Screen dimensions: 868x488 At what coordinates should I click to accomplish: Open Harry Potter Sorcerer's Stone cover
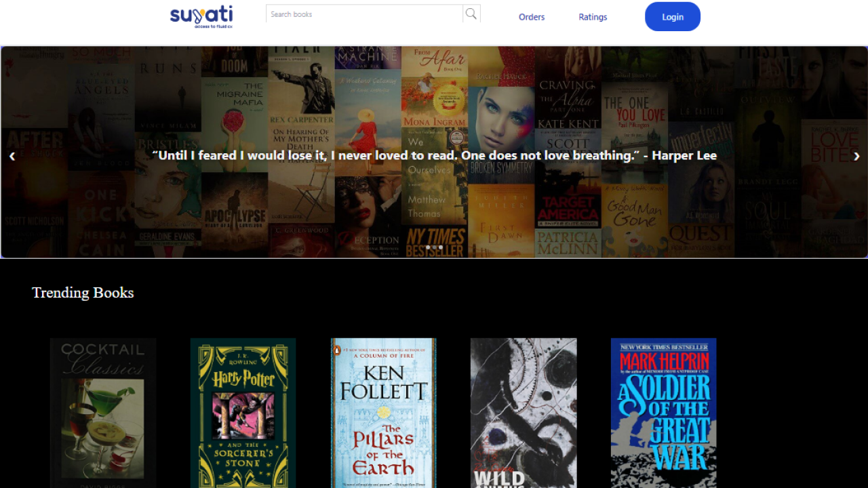click(x=243, y=413)
